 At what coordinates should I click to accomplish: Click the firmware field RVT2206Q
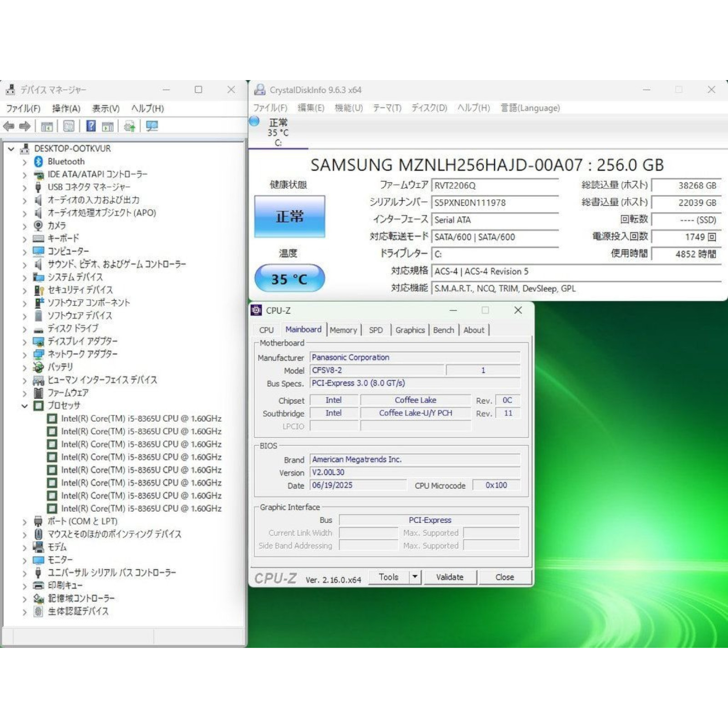pos(495,186)
